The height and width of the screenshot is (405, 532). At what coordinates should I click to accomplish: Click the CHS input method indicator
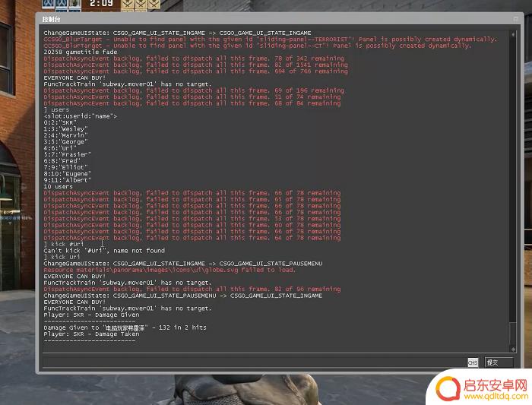click(x=473, y=362)
